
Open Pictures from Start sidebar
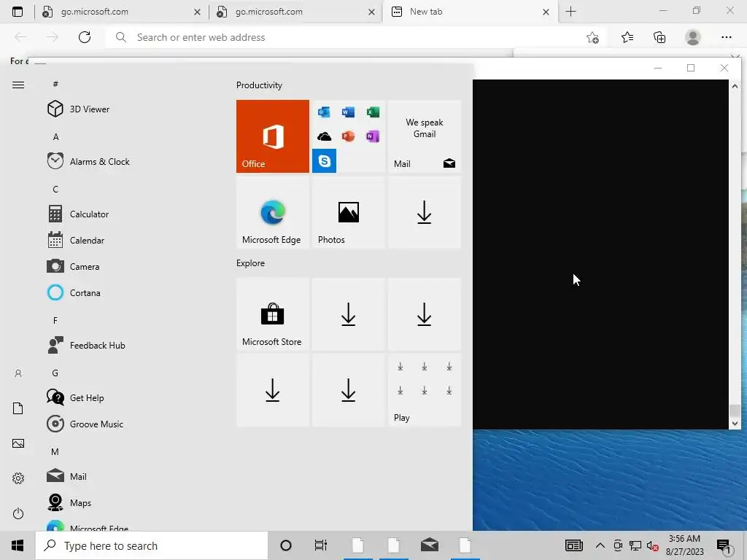click(18, 443)
